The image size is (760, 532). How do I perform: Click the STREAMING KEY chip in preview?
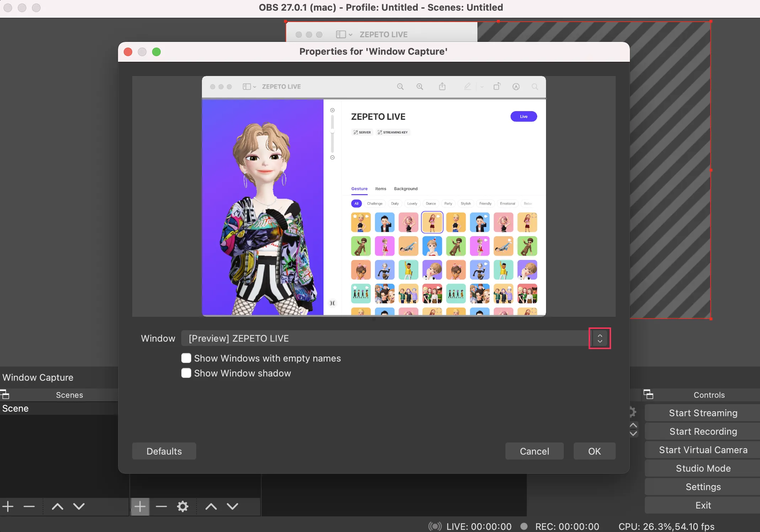click(x=393, y=132)
